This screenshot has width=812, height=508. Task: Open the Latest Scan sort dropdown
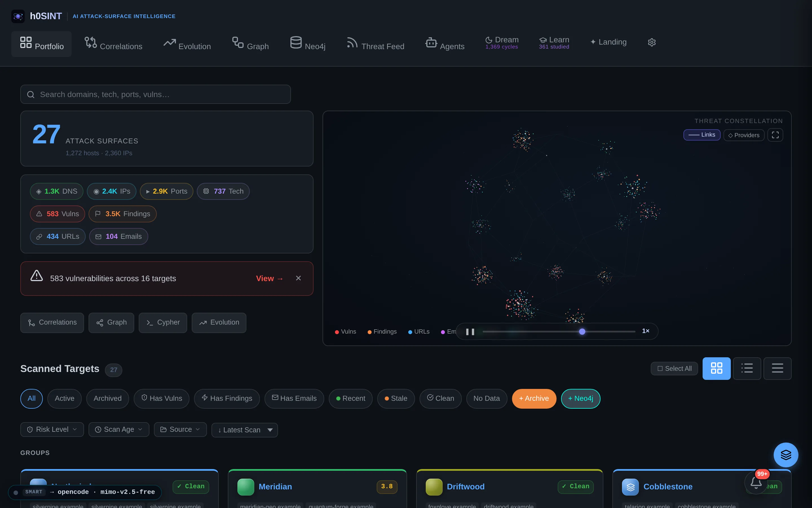click(x=245, y=430)
